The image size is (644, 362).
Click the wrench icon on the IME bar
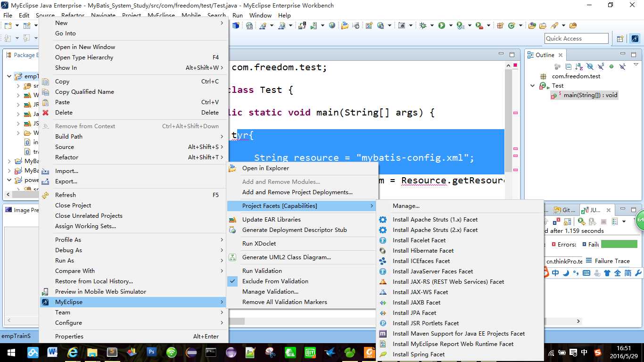[x=638, y=272]
